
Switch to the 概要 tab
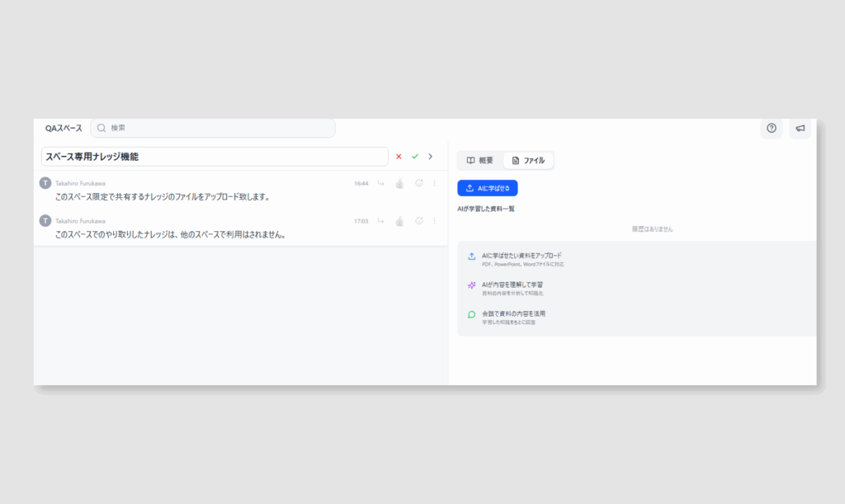click(x=480, y=160)
